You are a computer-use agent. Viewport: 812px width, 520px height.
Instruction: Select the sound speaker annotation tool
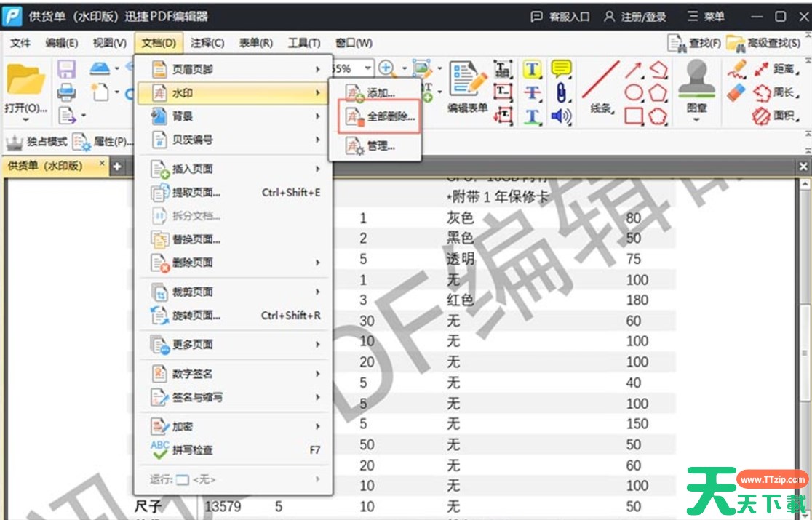(561, 116)
